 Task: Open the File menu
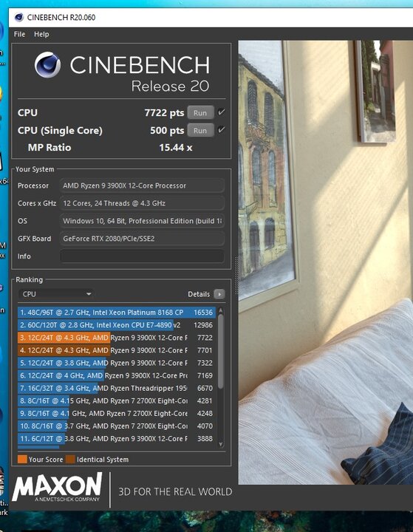19,34
